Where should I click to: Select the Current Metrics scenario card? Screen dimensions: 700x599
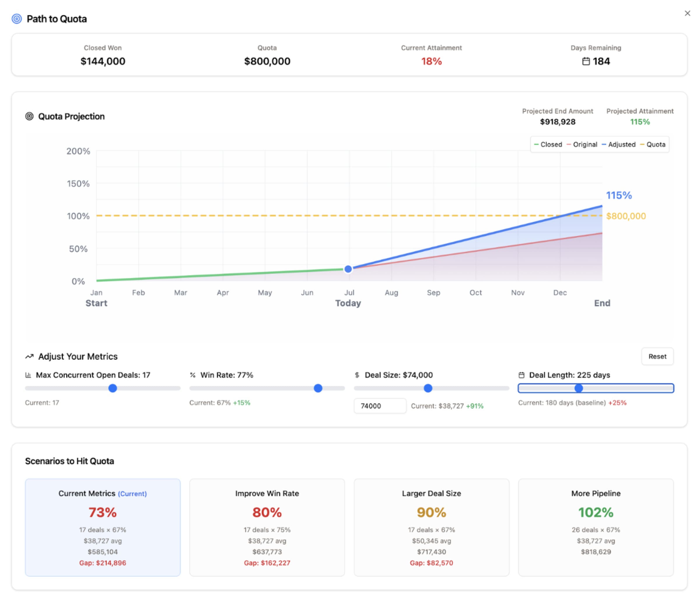coord(103,527)
